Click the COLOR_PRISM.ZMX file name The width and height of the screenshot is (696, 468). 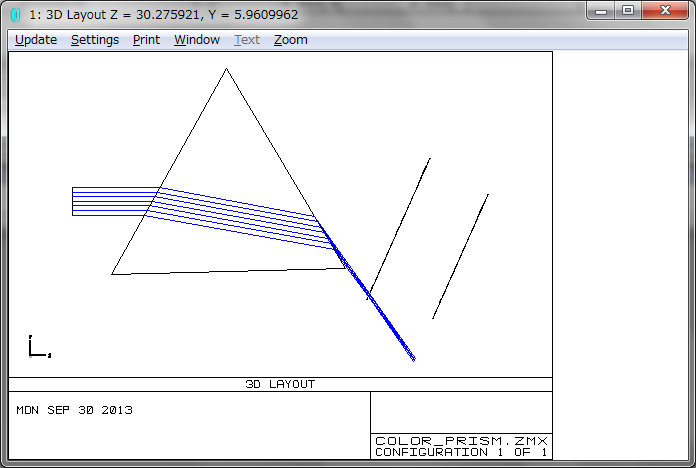(x=461, y=441)
